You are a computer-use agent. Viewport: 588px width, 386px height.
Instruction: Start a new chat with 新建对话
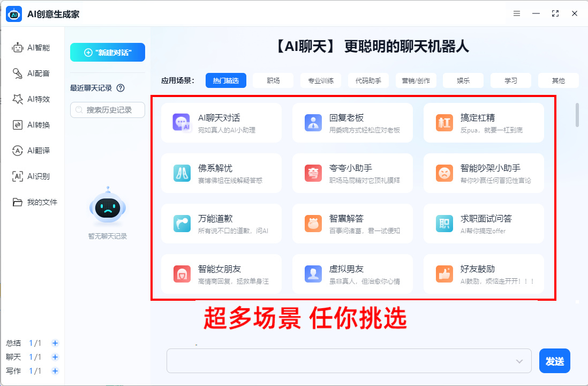(108, 52)
